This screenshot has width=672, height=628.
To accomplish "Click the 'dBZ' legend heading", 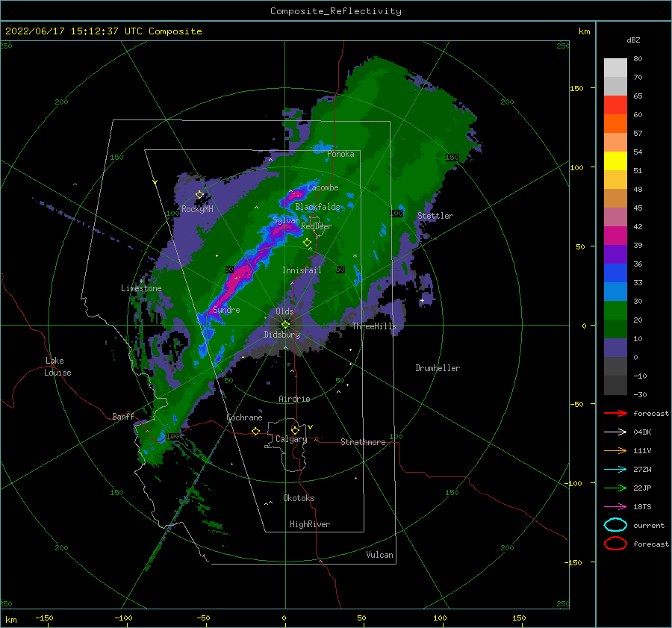I will tap(633, 40).
